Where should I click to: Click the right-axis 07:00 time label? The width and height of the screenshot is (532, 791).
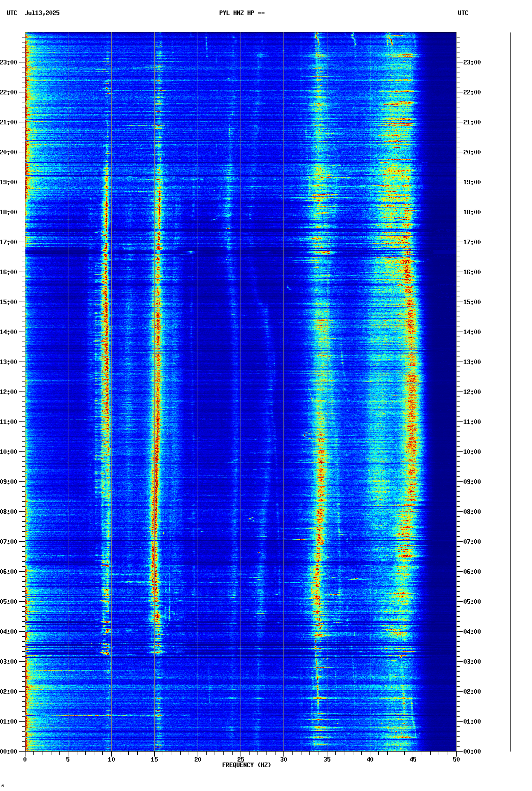472,542
